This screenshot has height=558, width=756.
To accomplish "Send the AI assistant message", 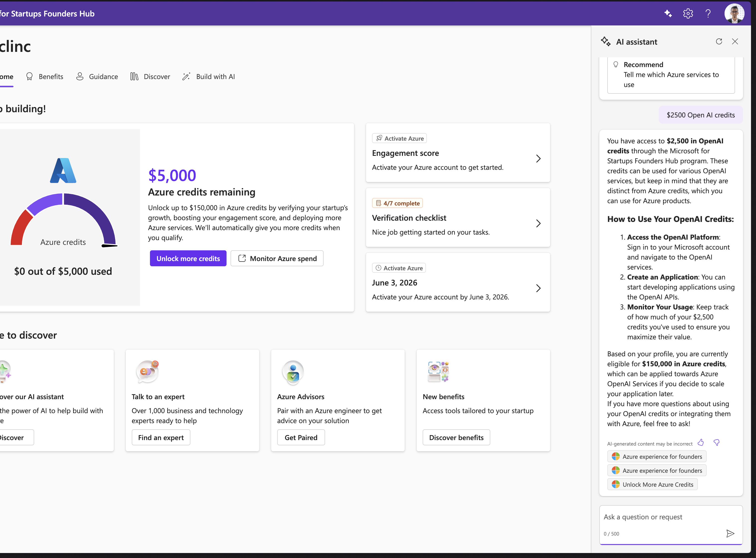I will coord(730,533).
